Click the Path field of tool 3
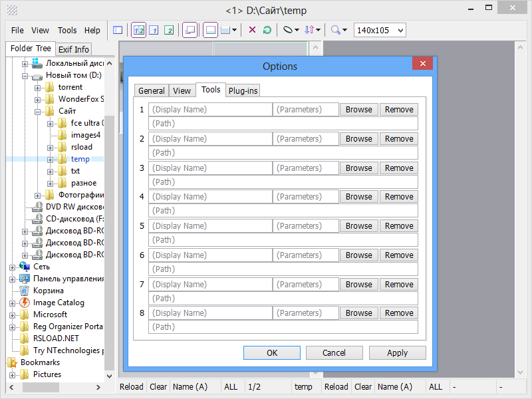The image size is (532, 399). click(x=283, y=182)
